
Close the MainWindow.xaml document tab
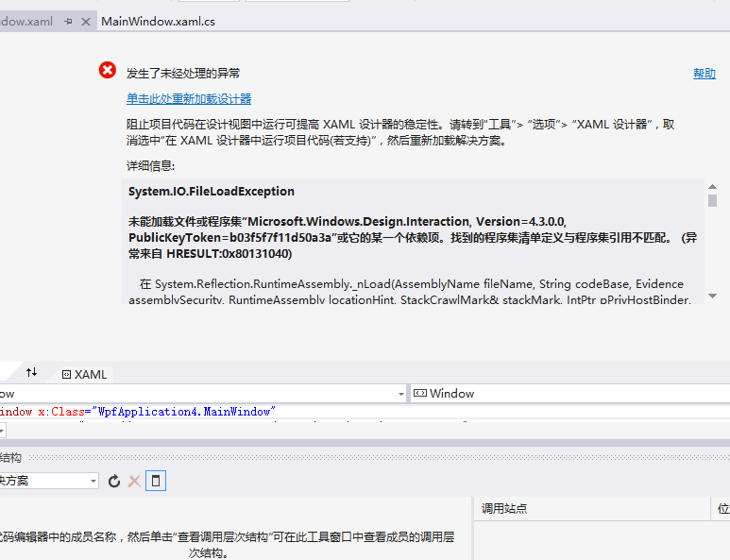[x=86, y=22]
